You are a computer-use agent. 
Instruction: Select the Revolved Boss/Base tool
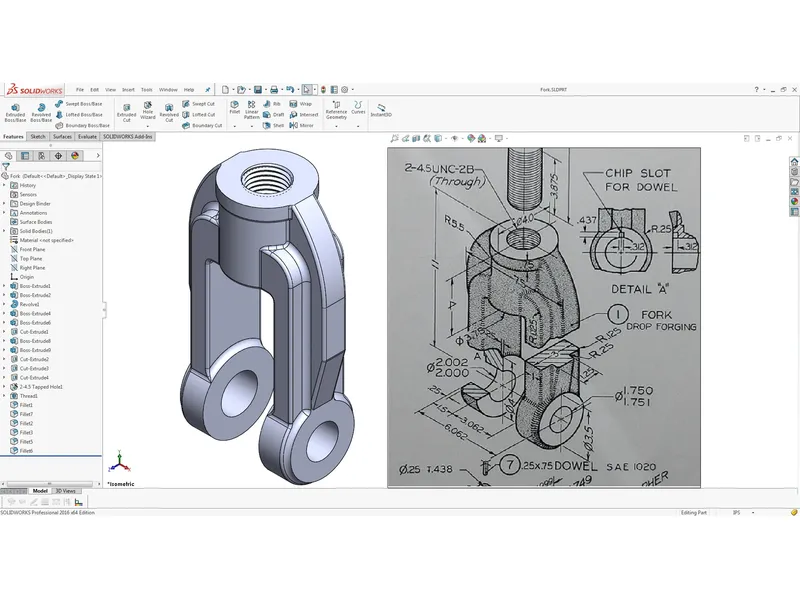pos(39,110)
